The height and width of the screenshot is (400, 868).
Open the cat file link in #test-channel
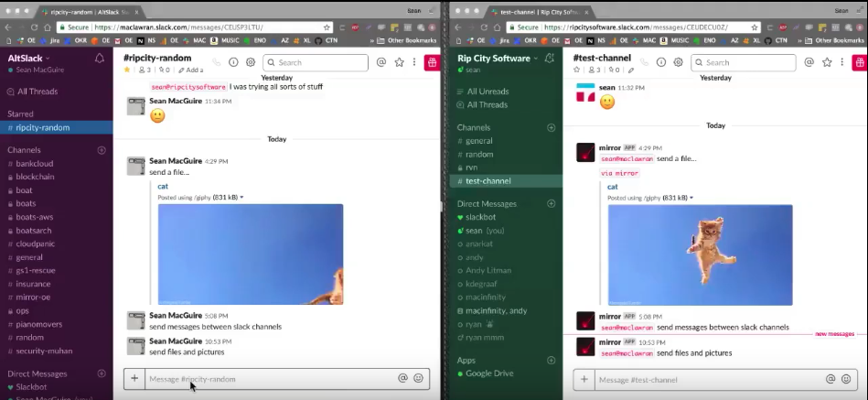click(x=612, y=187)
